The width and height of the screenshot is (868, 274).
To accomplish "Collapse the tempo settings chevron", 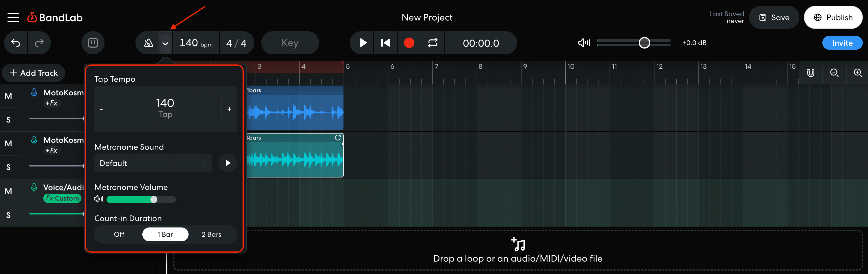I will click(165, 43).
